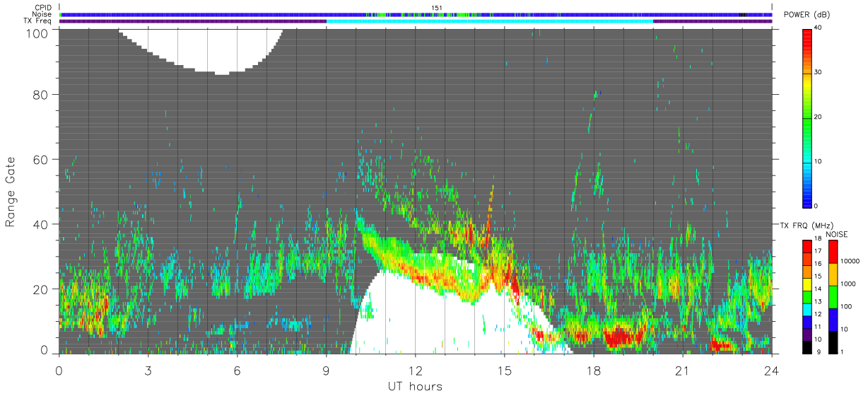Viewport: 868px width, 401px height.
Task: Click the Range Gate axis title
Action: click(11, 192)
